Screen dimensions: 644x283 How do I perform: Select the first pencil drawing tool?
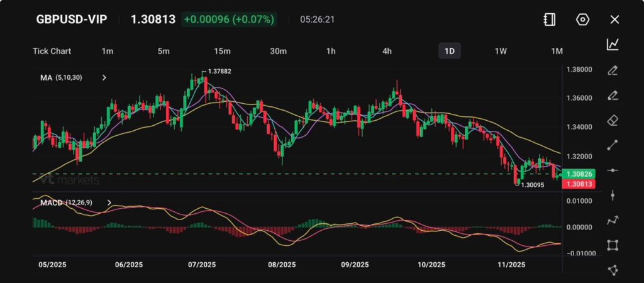(x=613, y=70)
